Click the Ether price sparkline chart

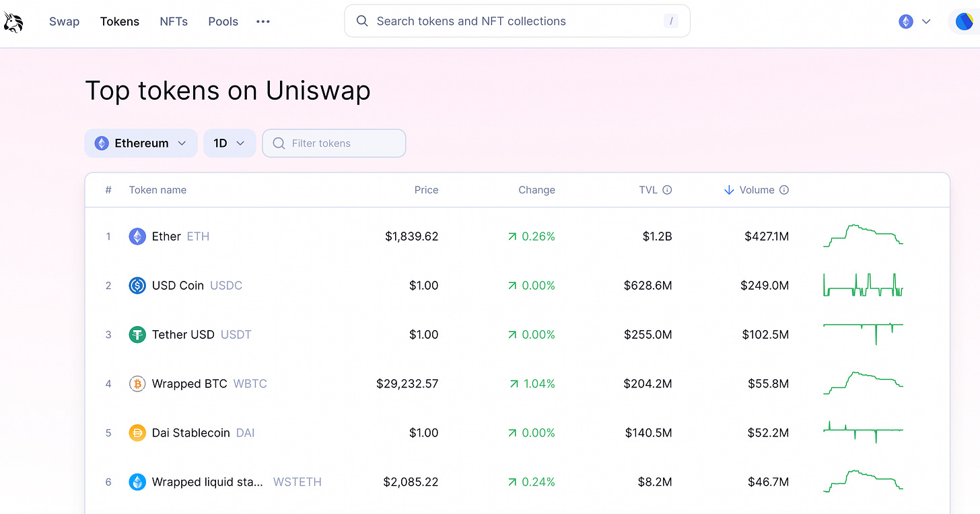[863, 236]
